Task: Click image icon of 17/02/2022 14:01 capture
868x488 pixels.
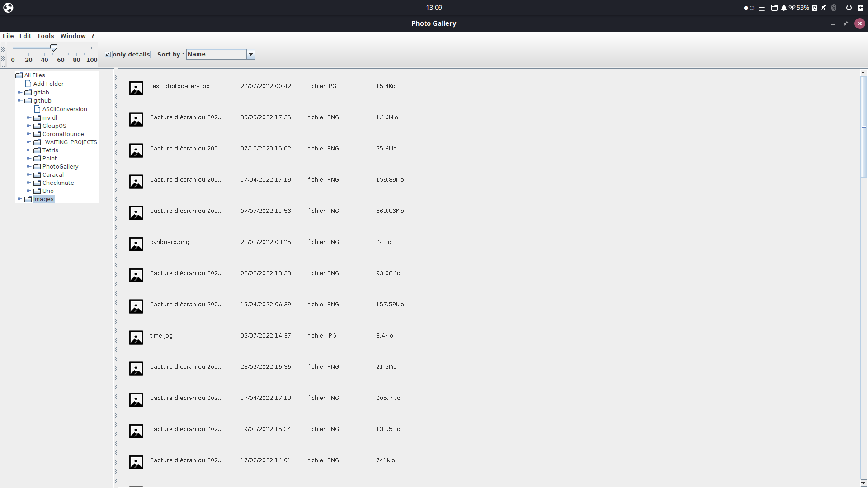Action: click(x=136, y=462)
